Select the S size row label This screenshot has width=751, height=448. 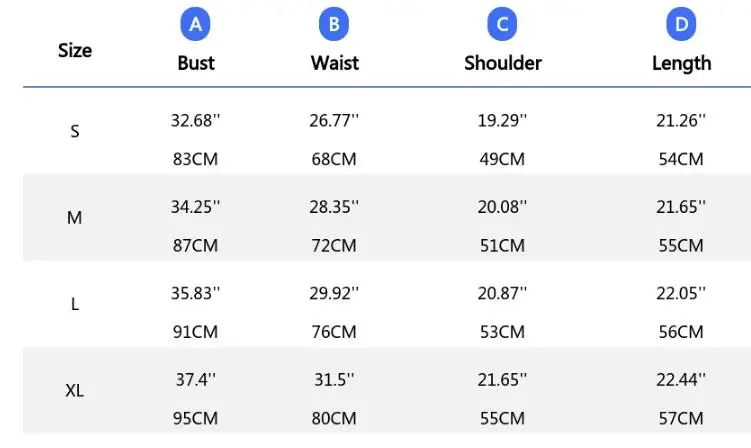pyautogui.click(x=75, y=131)
